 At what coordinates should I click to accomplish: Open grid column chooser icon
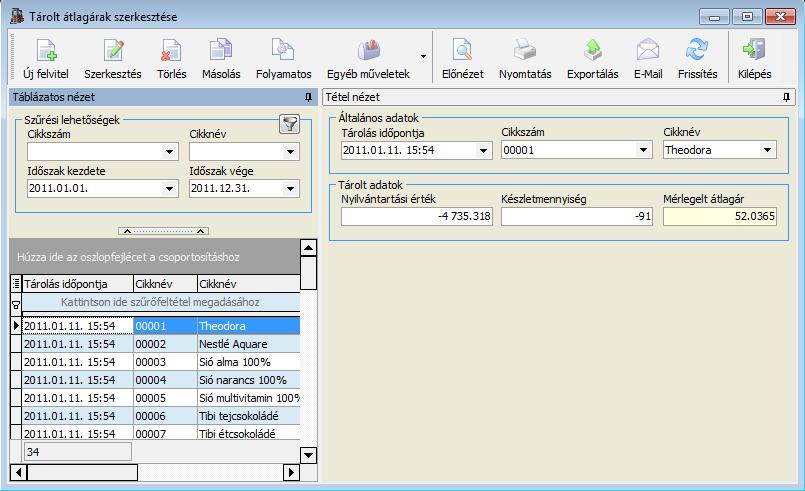coord(16,284)
